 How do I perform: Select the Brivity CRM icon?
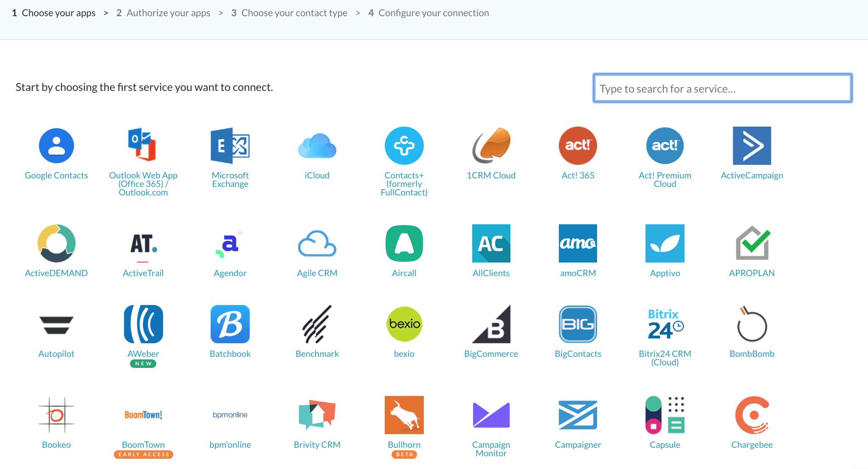(317, 415)
